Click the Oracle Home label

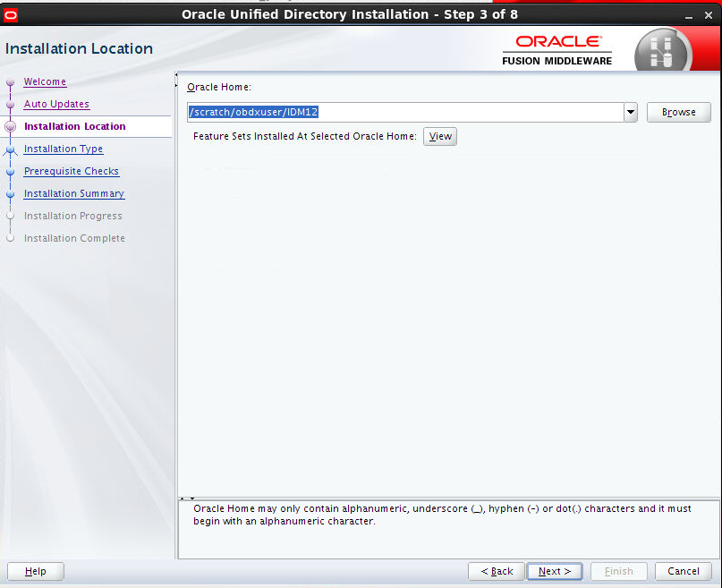coord(219,87)
